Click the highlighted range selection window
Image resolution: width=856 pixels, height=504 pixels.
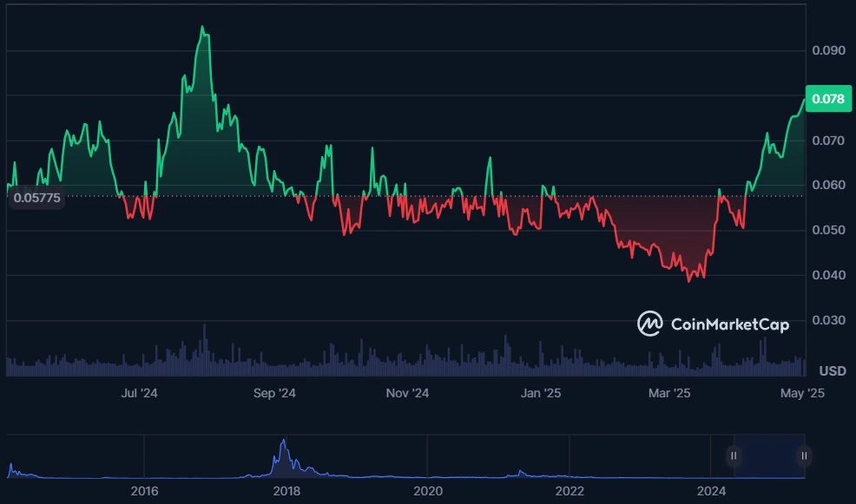click(x=769, y=456)
